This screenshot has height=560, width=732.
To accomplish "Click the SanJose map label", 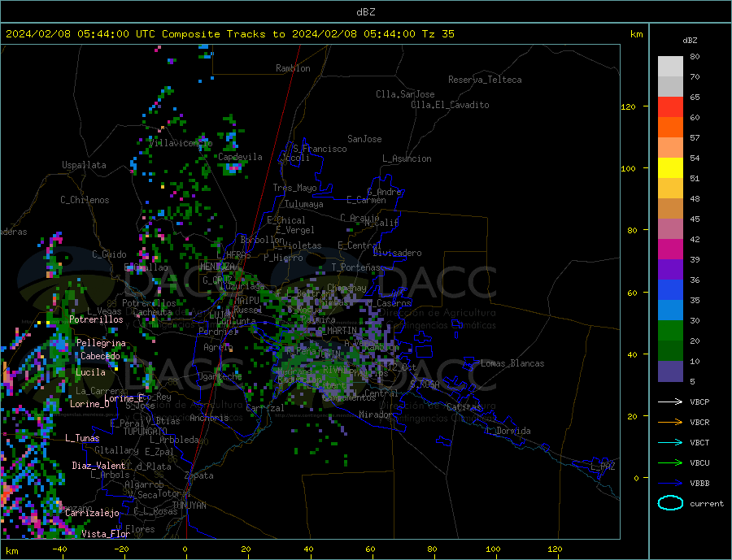I will tap(364, 139).
